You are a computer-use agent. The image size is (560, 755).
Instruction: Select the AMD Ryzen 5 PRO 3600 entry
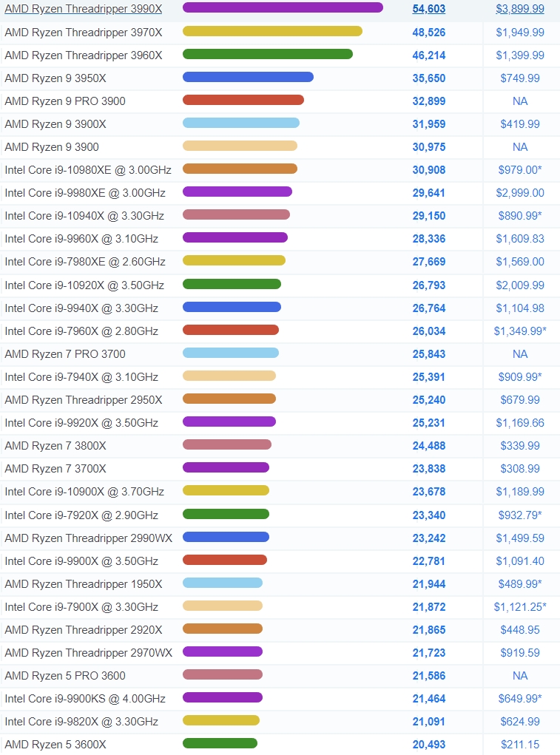(65, 676)
